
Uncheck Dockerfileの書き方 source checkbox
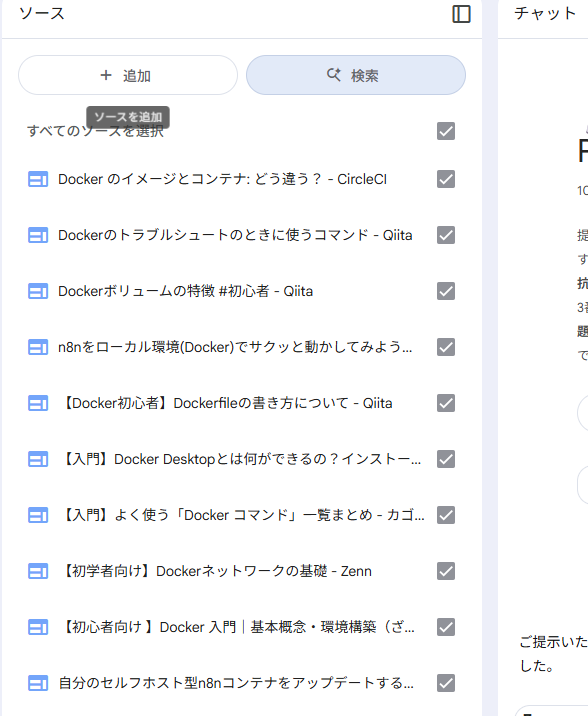[x=446, y=403]
